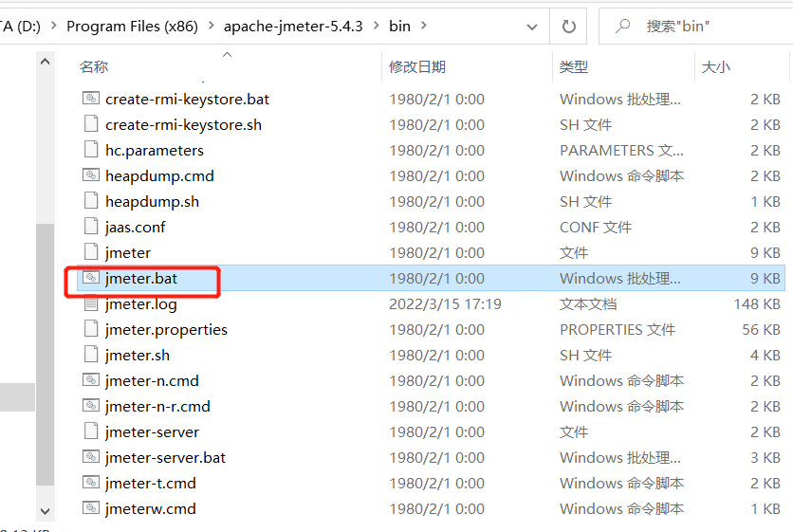Select the jmeter-t.cmd file name
Image resolution: width=793 pixels, height=532 pixels.
[x=150, y=484]
